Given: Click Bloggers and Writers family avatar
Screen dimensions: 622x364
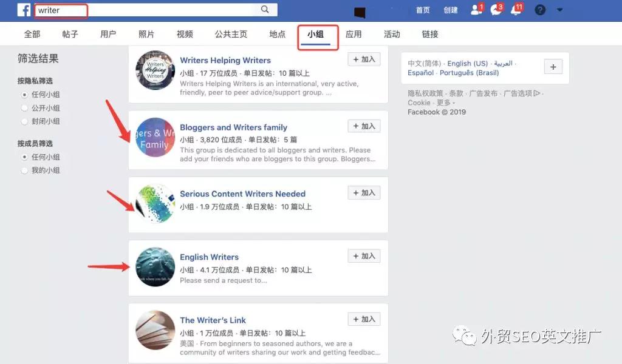Looking at the screenshot, I should (155, 137).
